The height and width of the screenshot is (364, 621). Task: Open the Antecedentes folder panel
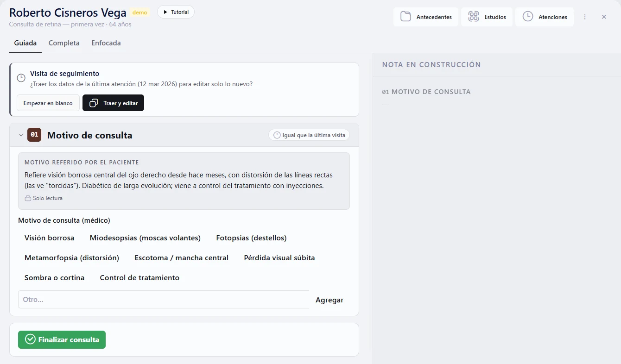(x=426, y=17)
